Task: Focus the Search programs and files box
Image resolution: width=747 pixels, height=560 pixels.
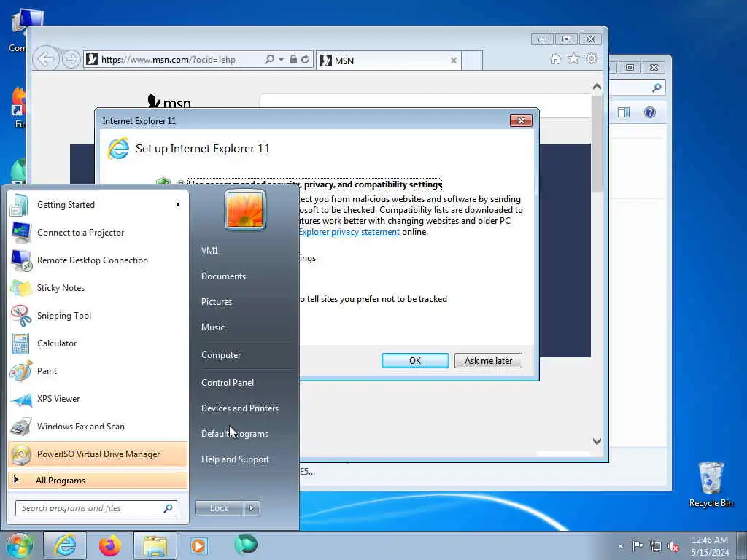Action: pos(96,508)
